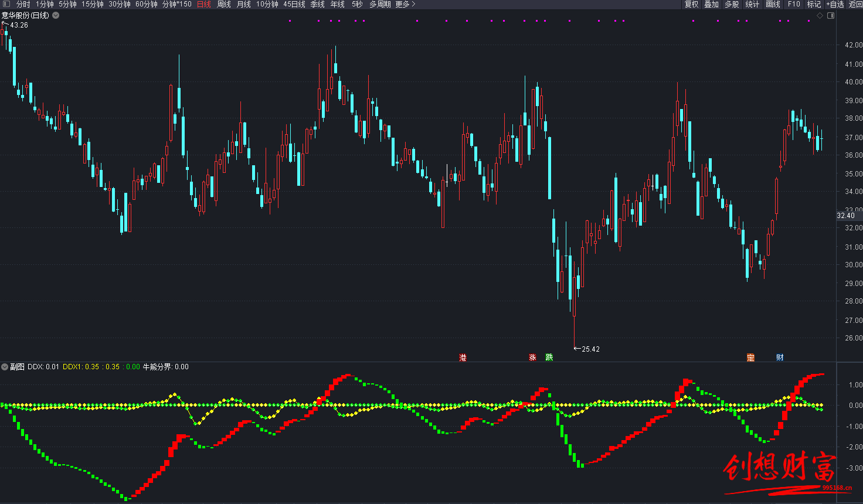Click the 标记 mark button
Viewport: 863px width, 504px height.
tap(814, 4)
